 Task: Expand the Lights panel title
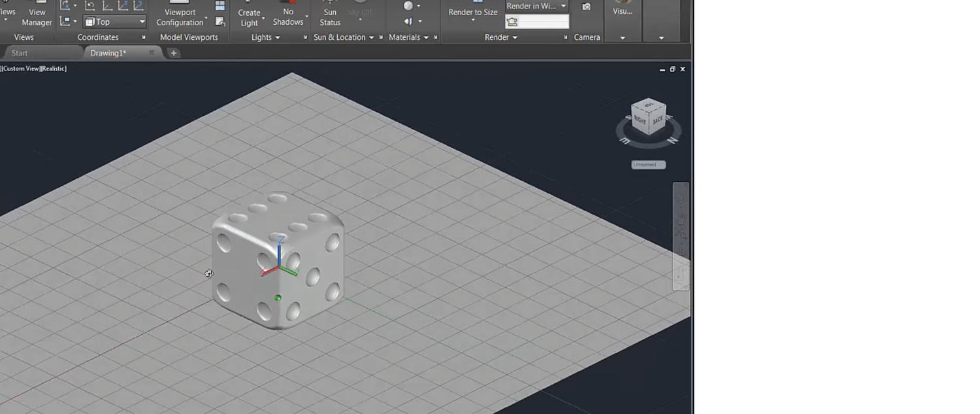tap(266, 37)
